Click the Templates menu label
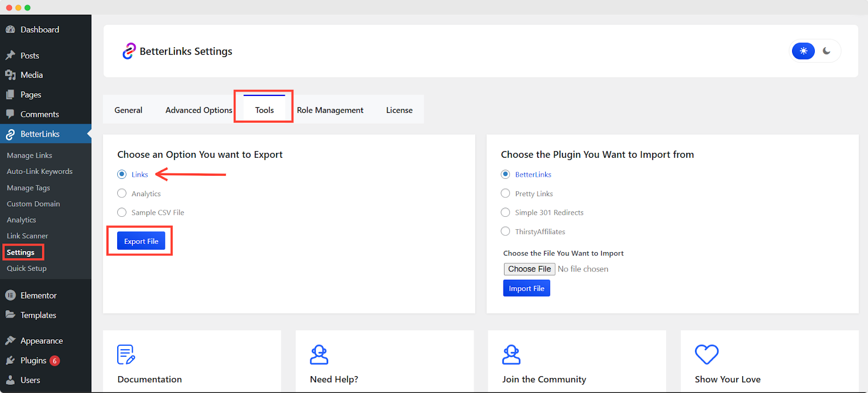 point(39,315)
